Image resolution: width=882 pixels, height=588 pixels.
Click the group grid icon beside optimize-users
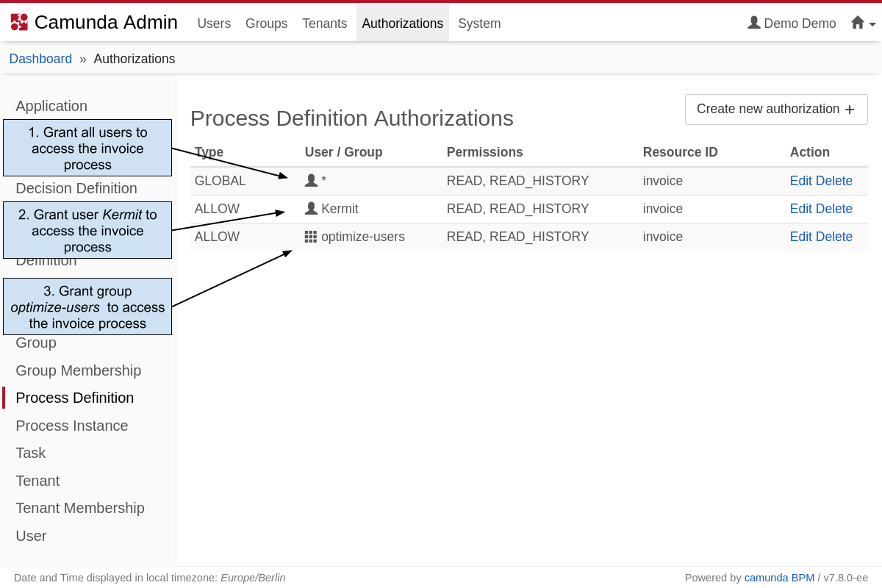click(311, 236)
